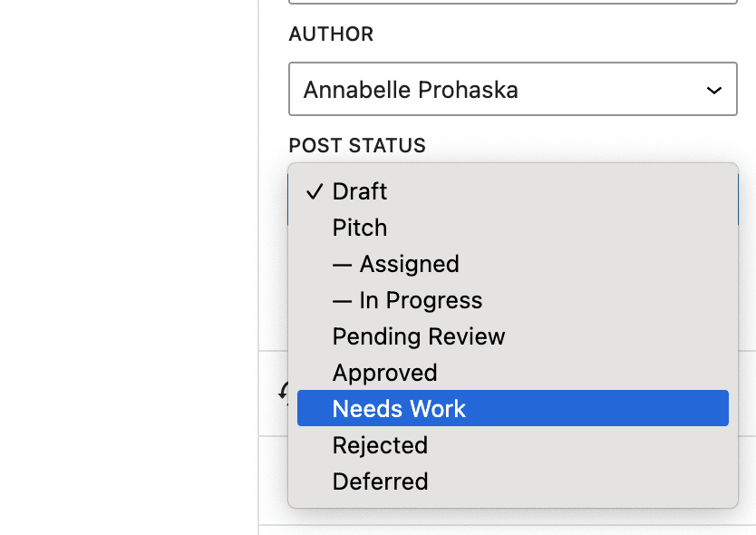
Task: Click the Post Status select box edge
Action: coord(734,198)
